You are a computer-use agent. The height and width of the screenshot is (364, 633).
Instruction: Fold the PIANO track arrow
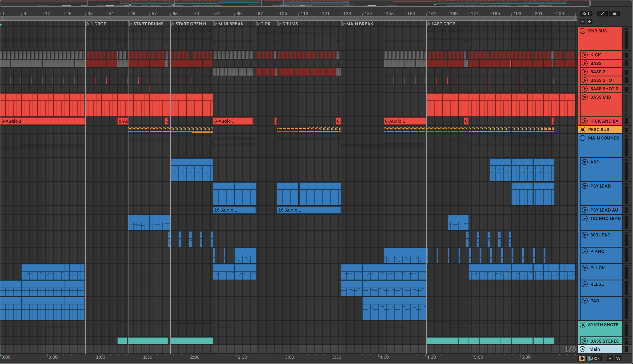585,252
